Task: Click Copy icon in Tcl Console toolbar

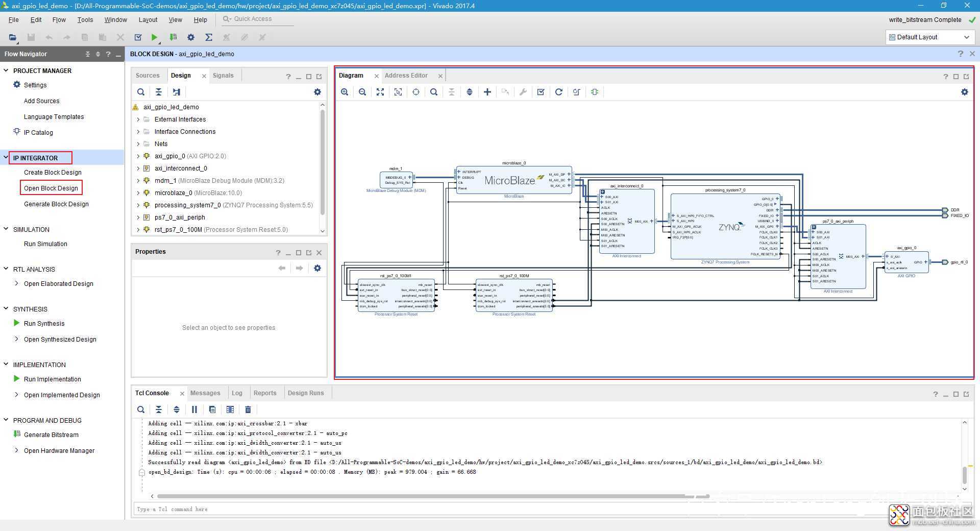Action: click(x=212, y=409)
